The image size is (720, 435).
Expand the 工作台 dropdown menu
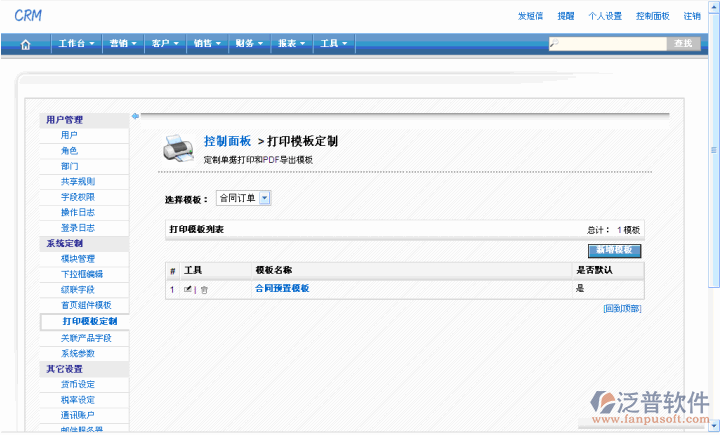pyautogui.click(x=76, y=44)
